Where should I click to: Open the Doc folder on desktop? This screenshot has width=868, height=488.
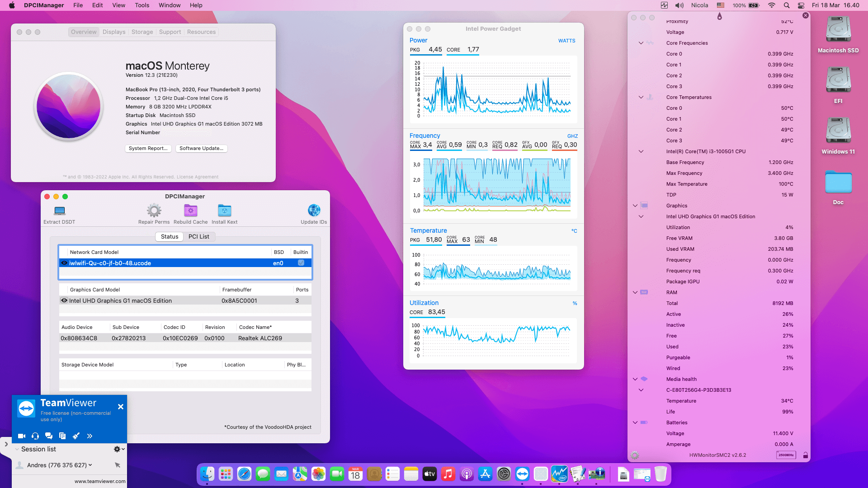point(838,187)
